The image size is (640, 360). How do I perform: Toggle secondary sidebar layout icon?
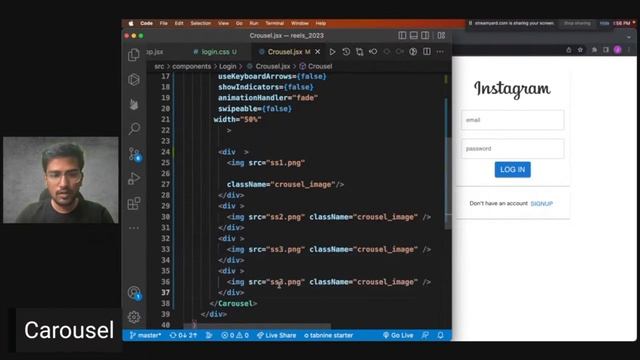(425, 36)
